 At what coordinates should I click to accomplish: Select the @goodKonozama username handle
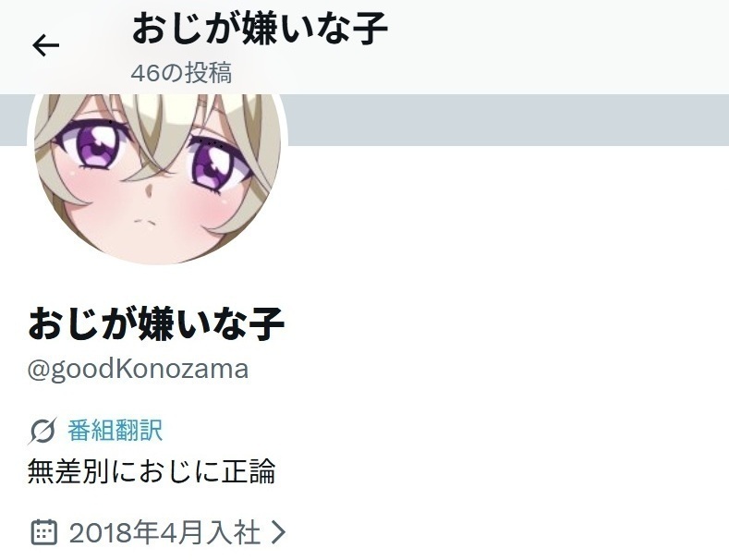(x=138, y=370)
